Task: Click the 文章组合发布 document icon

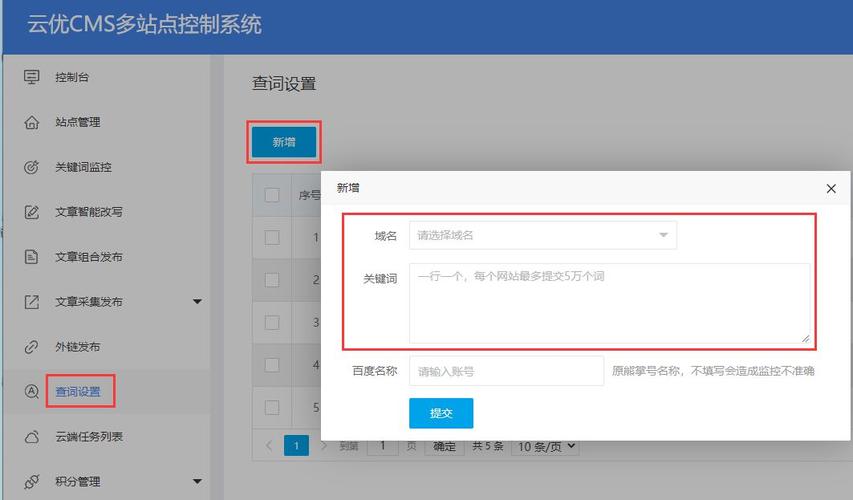Action: pos(32,257)
